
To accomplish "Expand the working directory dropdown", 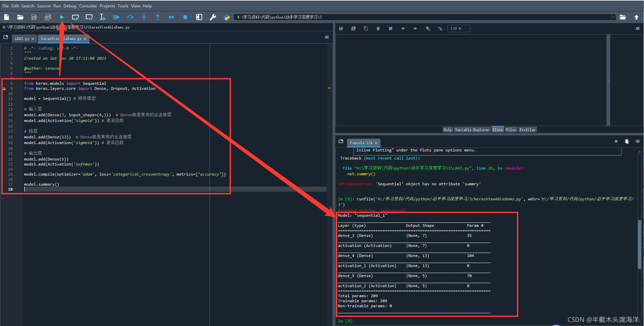I will pos(614,17).
